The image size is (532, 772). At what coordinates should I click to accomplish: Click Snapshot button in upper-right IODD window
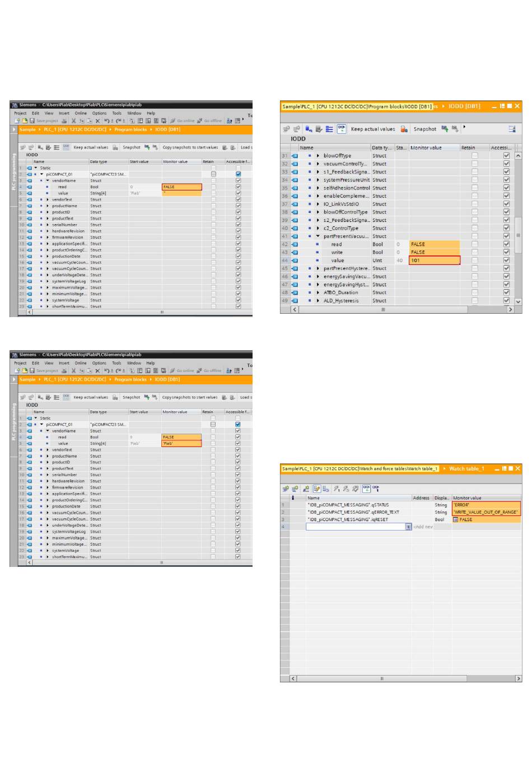[425, 129]
